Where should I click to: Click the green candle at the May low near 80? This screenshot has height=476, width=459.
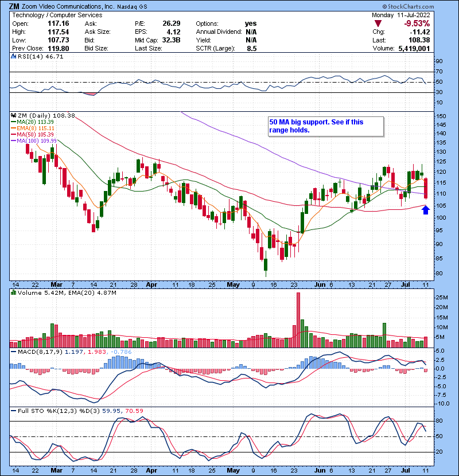tap(266, 264)
